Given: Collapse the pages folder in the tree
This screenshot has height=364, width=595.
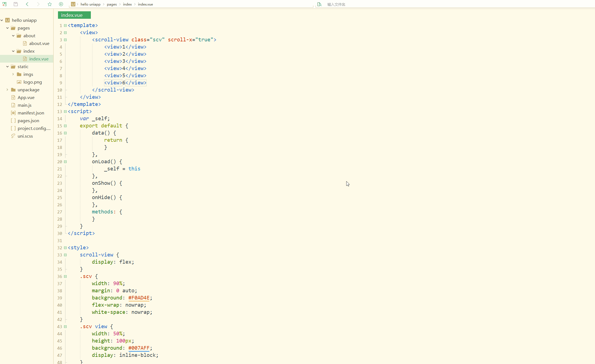Looking at the screenshot, I should click(x=7, y=28).
